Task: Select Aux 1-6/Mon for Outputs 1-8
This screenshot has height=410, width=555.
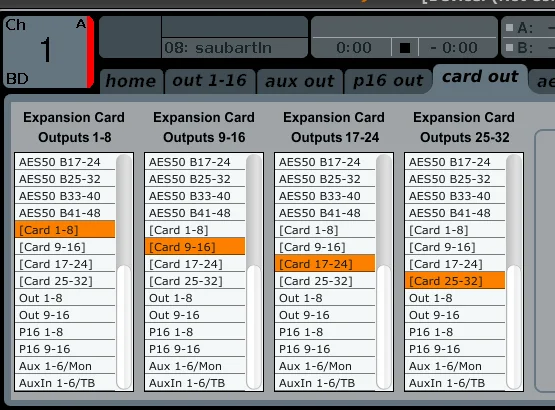Action: tap(65, 366)
